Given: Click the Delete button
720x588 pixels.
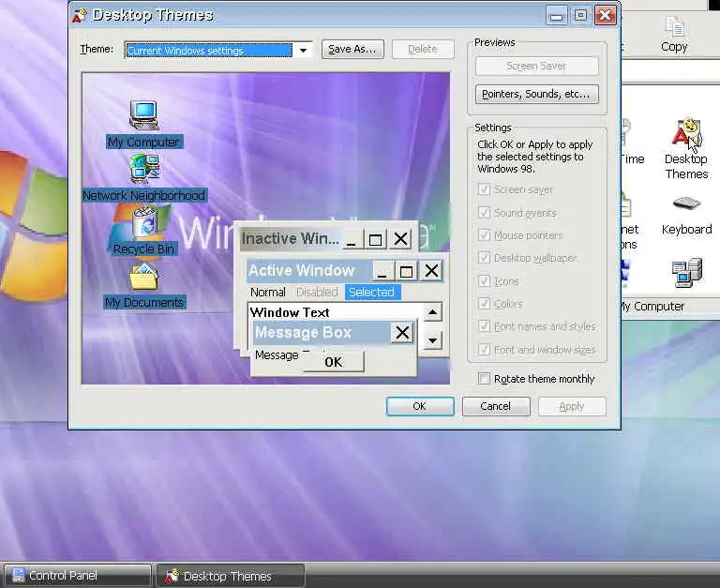Looking at the screenshot, I should [423, 49].
